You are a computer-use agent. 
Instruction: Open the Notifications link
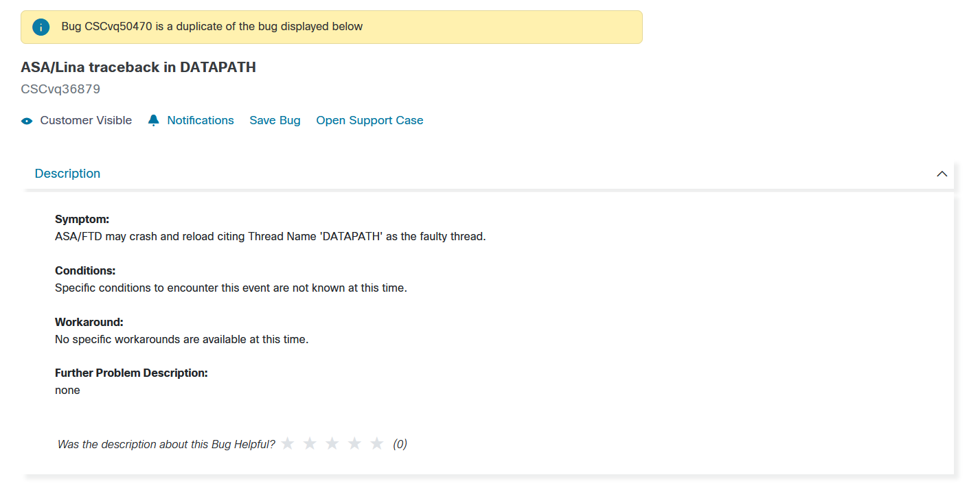(201, 120)
